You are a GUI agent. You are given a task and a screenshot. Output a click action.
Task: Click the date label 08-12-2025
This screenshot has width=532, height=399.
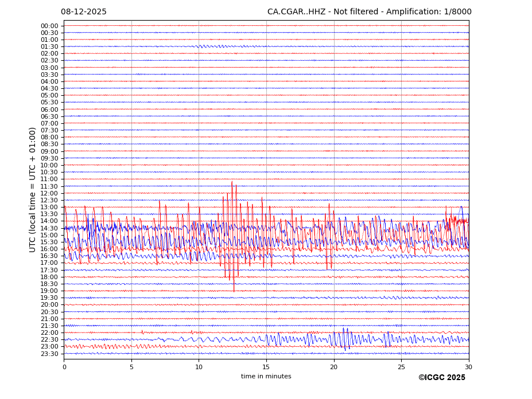(84, 12)
